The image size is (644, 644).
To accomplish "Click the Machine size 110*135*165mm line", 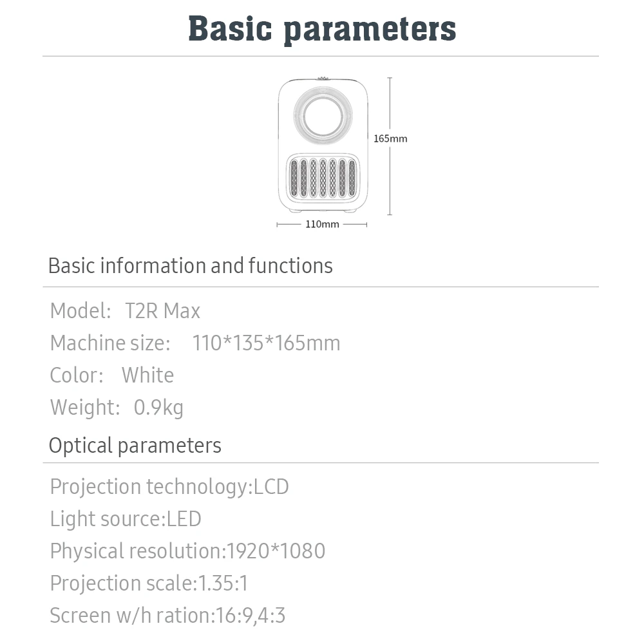I will [x=195, y=343].
